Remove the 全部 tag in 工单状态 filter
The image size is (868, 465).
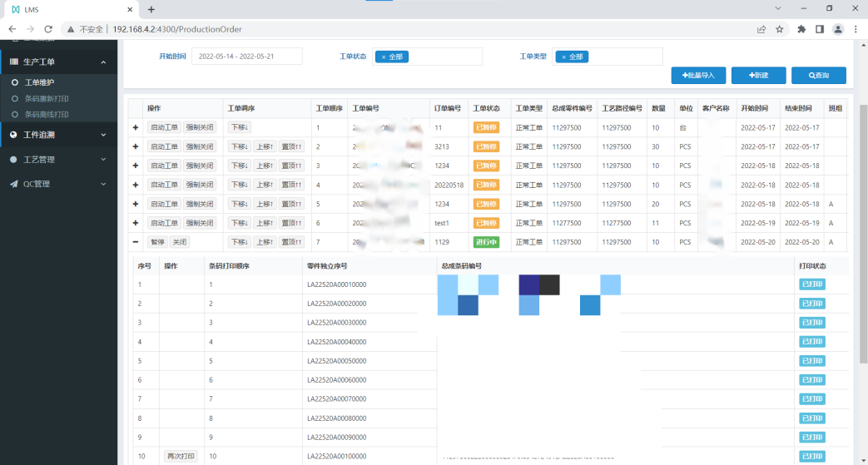click(x=383, y=57)
